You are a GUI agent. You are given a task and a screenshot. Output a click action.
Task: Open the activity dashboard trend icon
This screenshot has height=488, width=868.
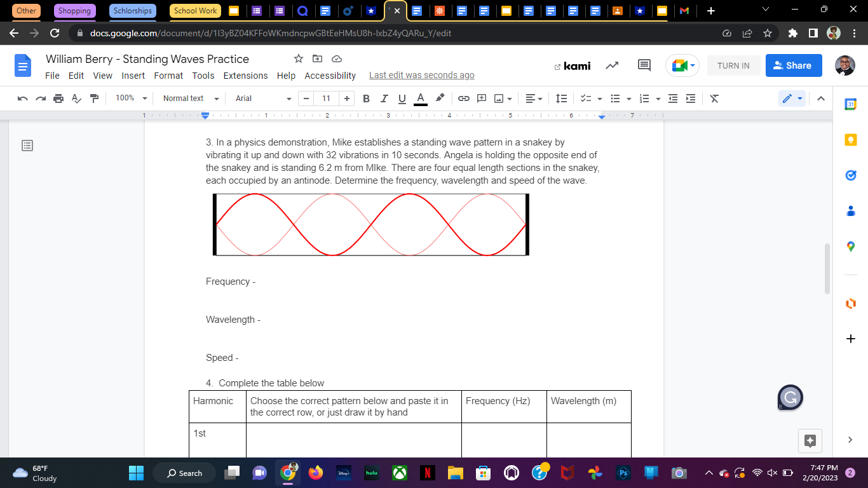pos(613,65)
